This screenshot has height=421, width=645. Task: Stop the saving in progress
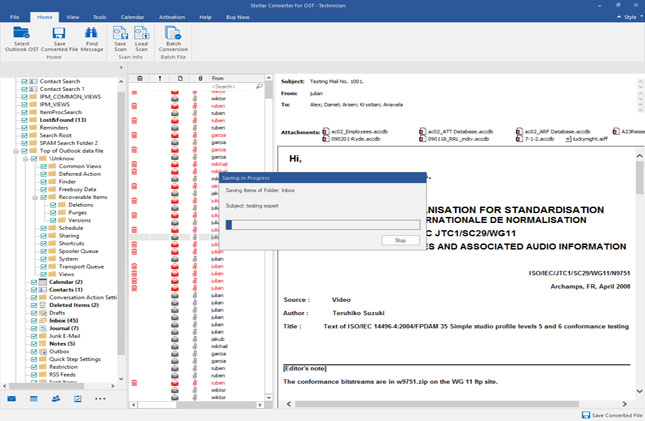click(401, 240)
